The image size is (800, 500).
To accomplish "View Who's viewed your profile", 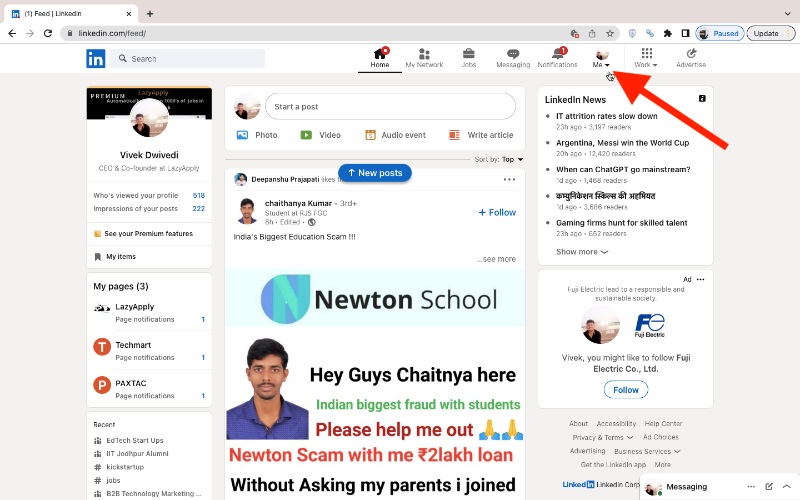I will tap(149, 195).
